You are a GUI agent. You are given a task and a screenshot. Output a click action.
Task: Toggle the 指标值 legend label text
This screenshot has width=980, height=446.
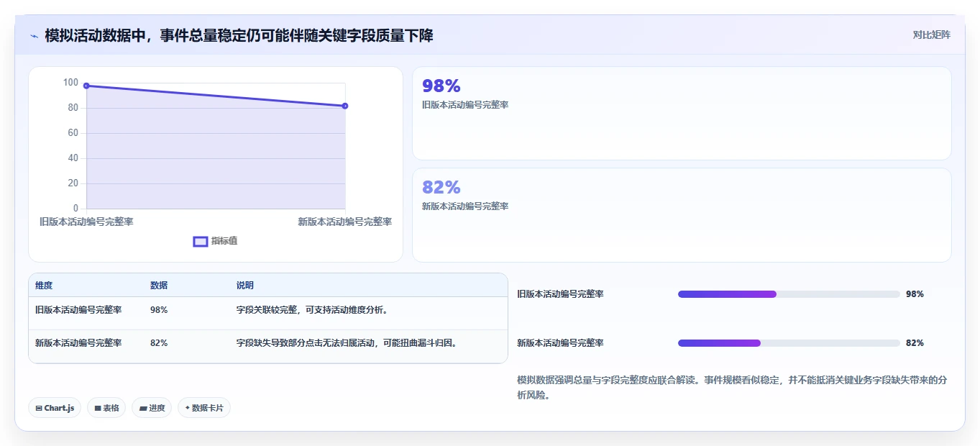(x=224, y=241)
